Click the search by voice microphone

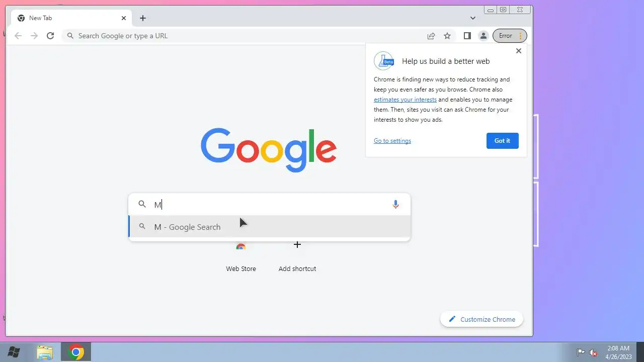click(395, 204)
